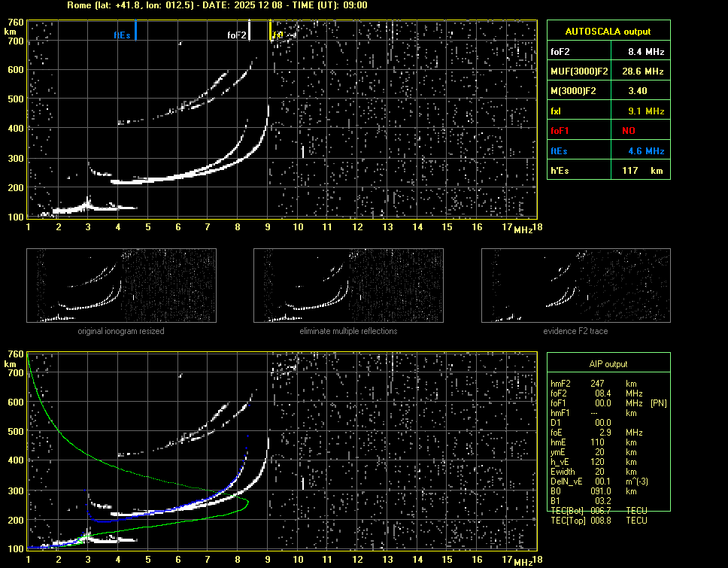The width and height of the screenshot is (728, 568).
Task: Click the blue ftEs marker on top ionogram
Action: pyautogui.click(x=135, y=31)
